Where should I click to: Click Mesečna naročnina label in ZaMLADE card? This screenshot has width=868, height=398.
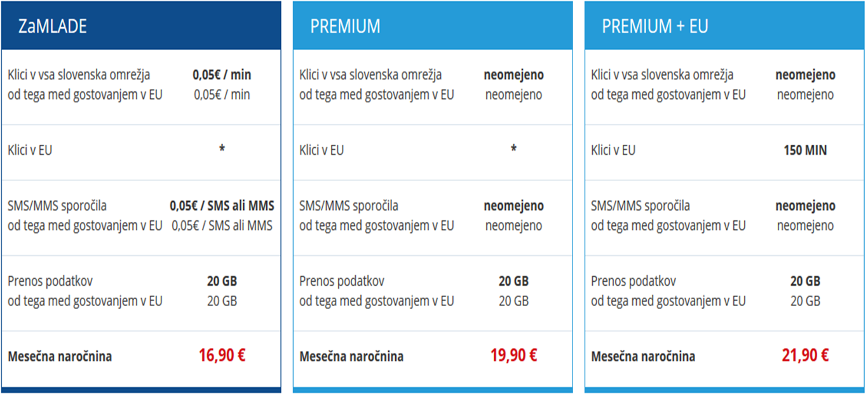60,357
